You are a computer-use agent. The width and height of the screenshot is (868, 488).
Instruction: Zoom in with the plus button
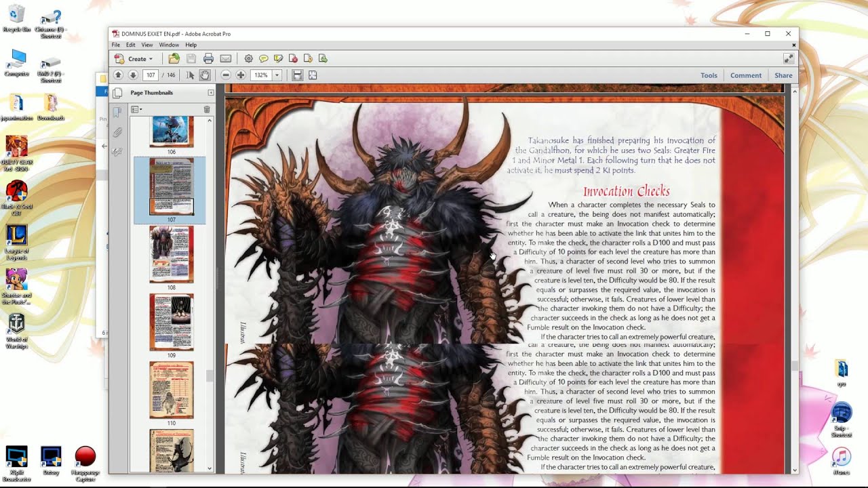241,75
